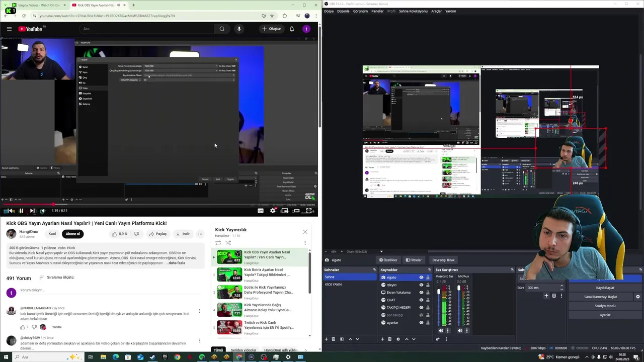
Task: Open advanced audio settings in Ses Karıştırıcı
Action: coord(438,339)
